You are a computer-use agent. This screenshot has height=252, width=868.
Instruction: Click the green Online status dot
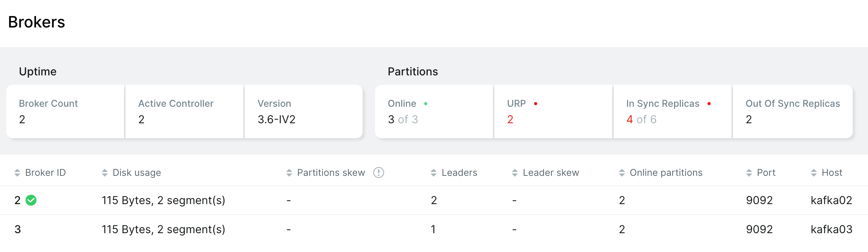click(426, 104)
